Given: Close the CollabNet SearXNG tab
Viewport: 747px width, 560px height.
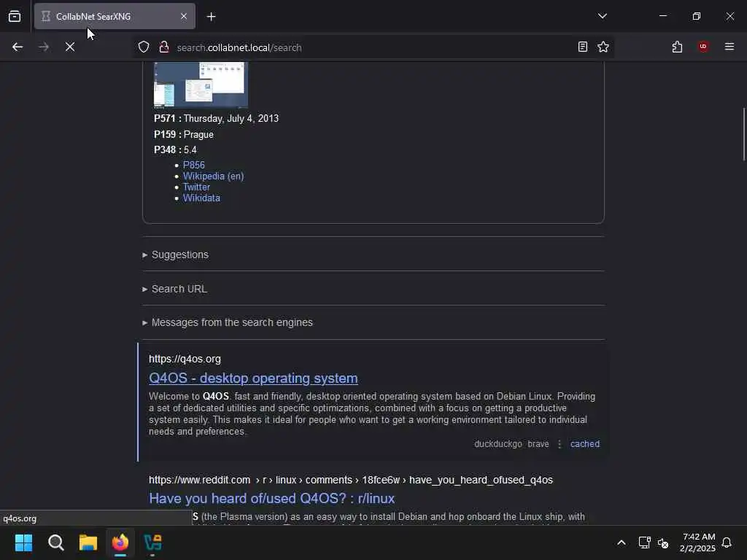Looking at the screenshot, I should point(184,17).
